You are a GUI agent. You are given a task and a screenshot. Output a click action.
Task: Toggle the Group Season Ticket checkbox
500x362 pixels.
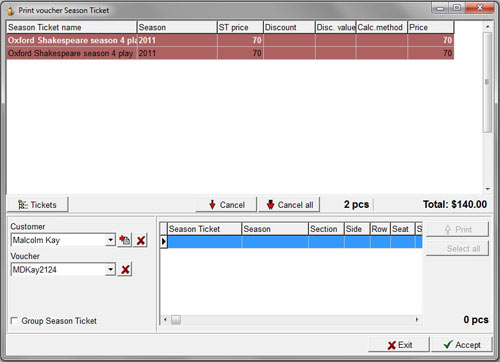pos(14,321)
